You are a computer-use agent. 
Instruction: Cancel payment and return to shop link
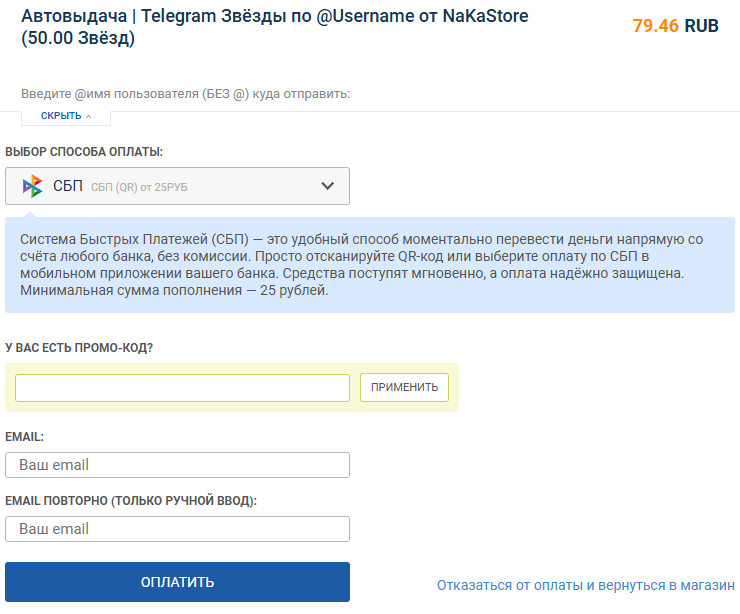(x=586, y=585)
